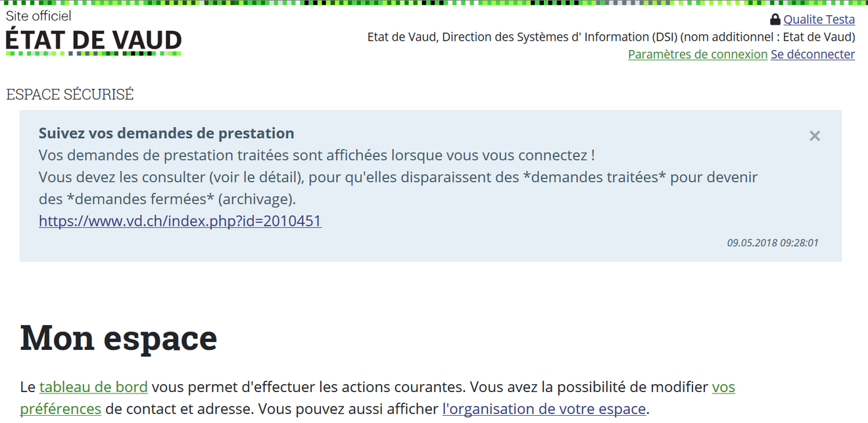Viewport: 868px width, 423px height.
Task: Open the Qualite Testa user link
Action: pyautogui.click(x=819, y=20)
